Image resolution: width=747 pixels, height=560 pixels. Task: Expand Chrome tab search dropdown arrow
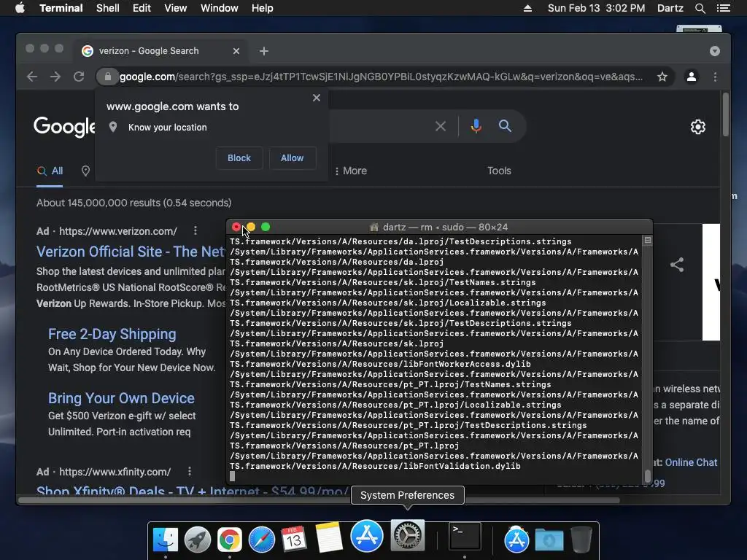715,51
